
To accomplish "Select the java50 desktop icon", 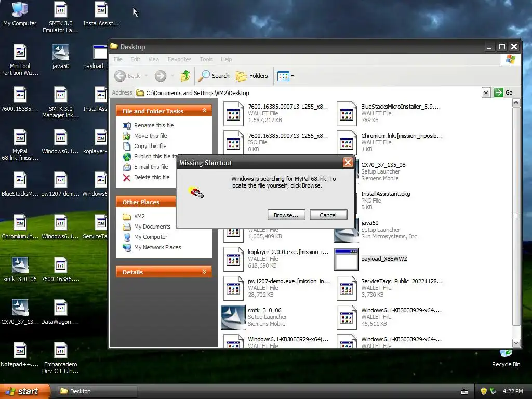I will (x=60, y=56).
